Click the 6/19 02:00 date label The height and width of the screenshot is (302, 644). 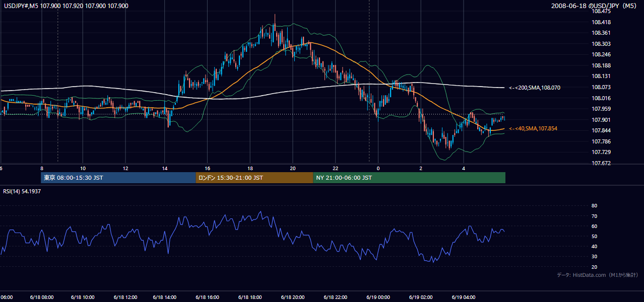(x=421, y=297)
